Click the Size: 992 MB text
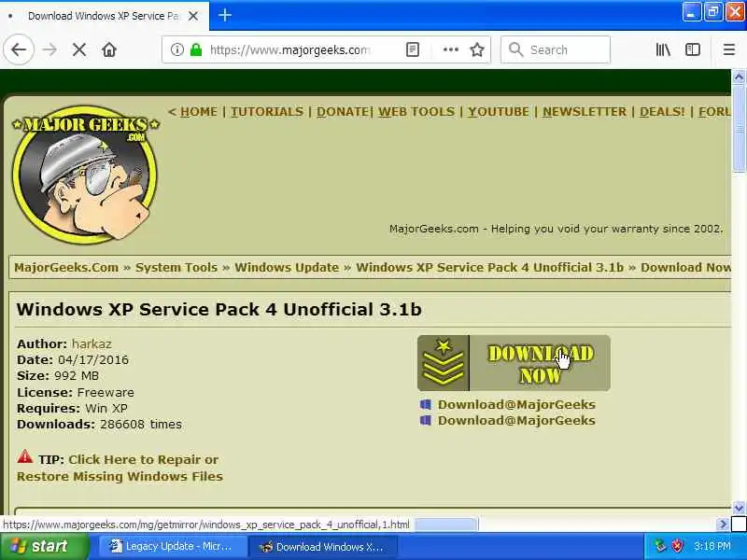Image resolution: width=747 pixels, height=560 pixels. point(58,376)
